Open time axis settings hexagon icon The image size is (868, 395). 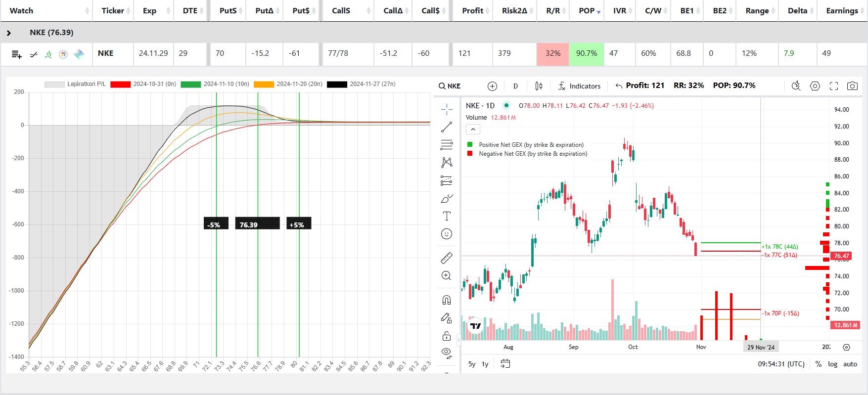click(847, 347)
